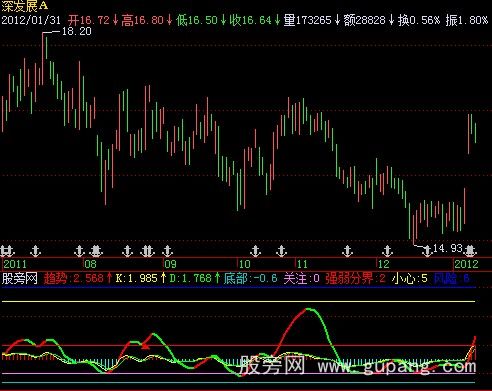Screen dimensions: 492x391
Task: Click the stock name 深发展A
Action: pos(25,6)
